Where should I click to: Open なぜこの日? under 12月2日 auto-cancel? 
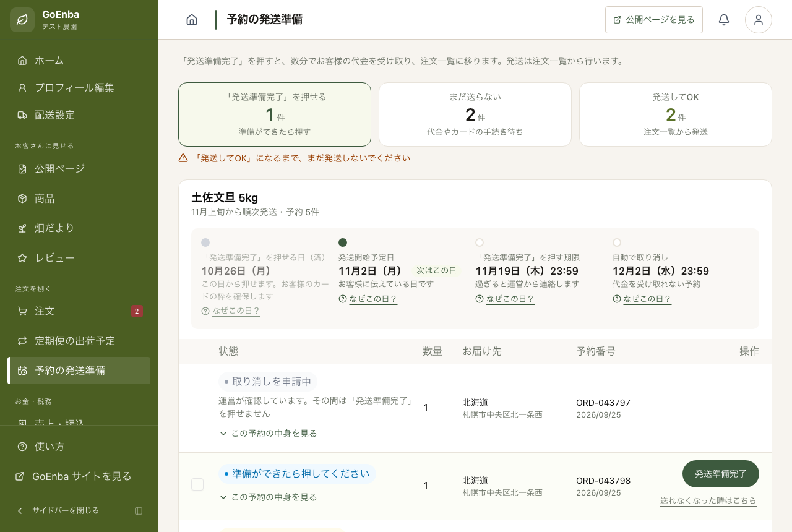642,299
